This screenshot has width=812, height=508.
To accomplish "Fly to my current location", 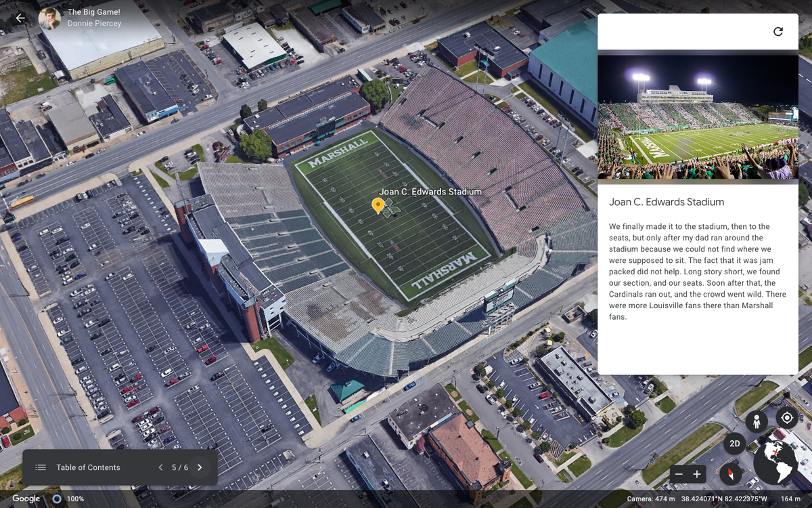I will (x=786, y=417).
